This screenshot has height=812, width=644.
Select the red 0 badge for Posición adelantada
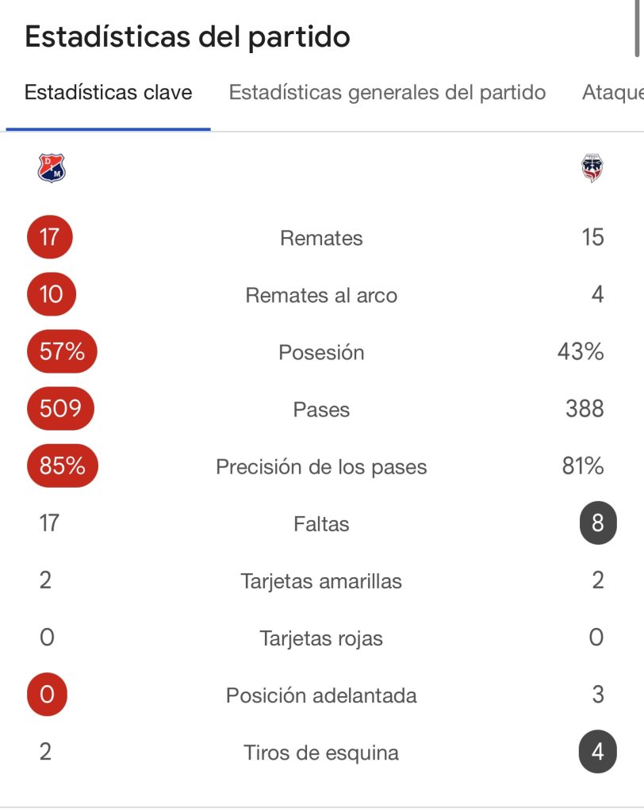[47, 695]
